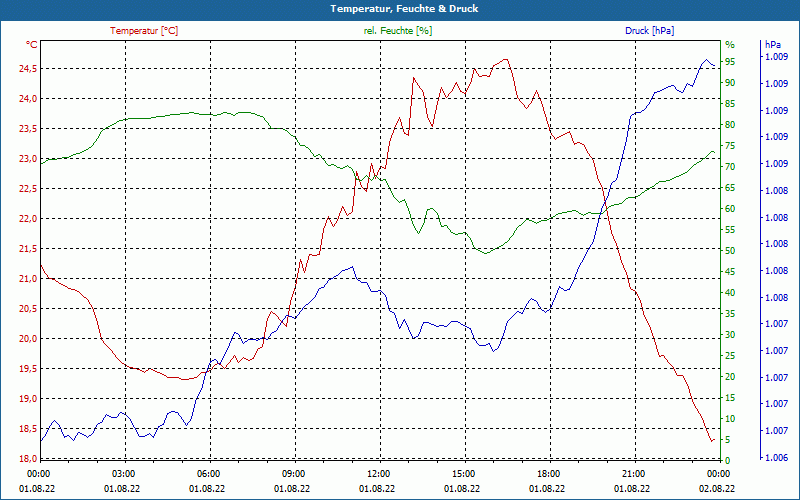Click the 09:00 time axis label
800x500 pixels.
point(292,473)
